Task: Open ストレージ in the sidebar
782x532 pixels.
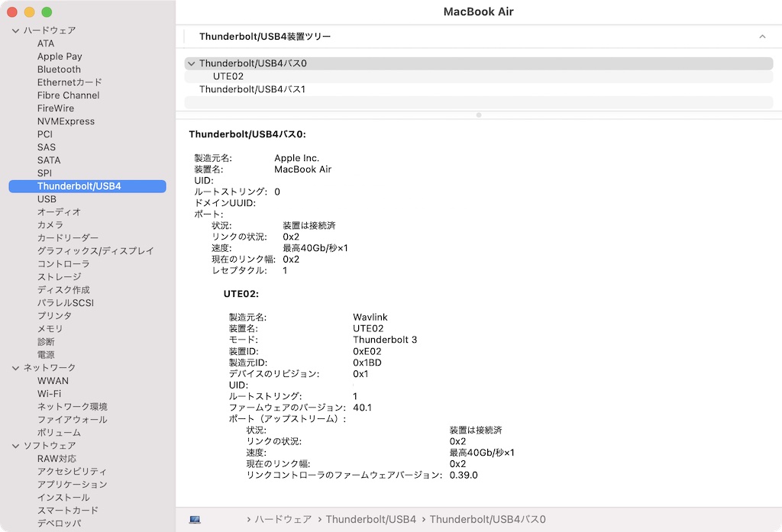Action: tap(60, 277)
